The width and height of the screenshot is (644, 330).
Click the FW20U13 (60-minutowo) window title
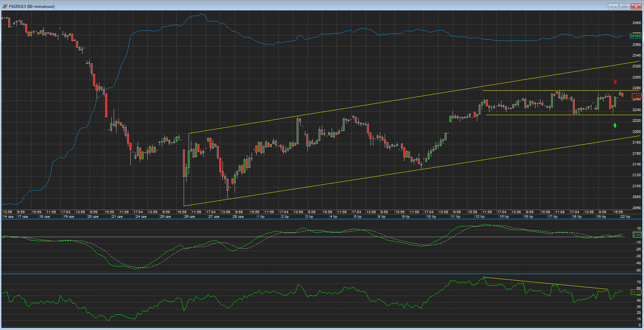click(32, 7)
